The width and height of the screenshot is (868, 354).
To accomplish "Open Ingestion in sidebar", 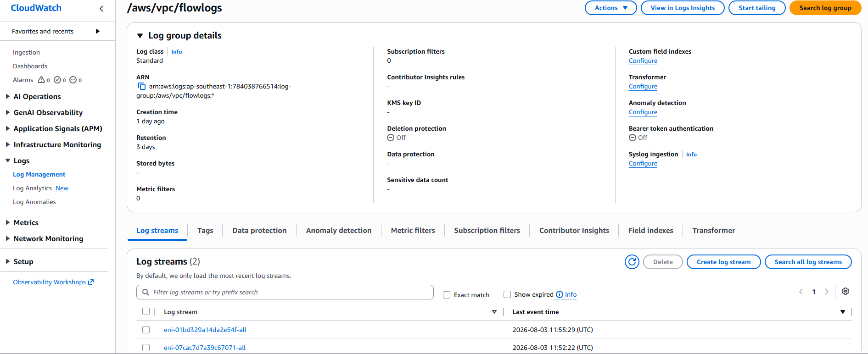I will pos(26,52).
